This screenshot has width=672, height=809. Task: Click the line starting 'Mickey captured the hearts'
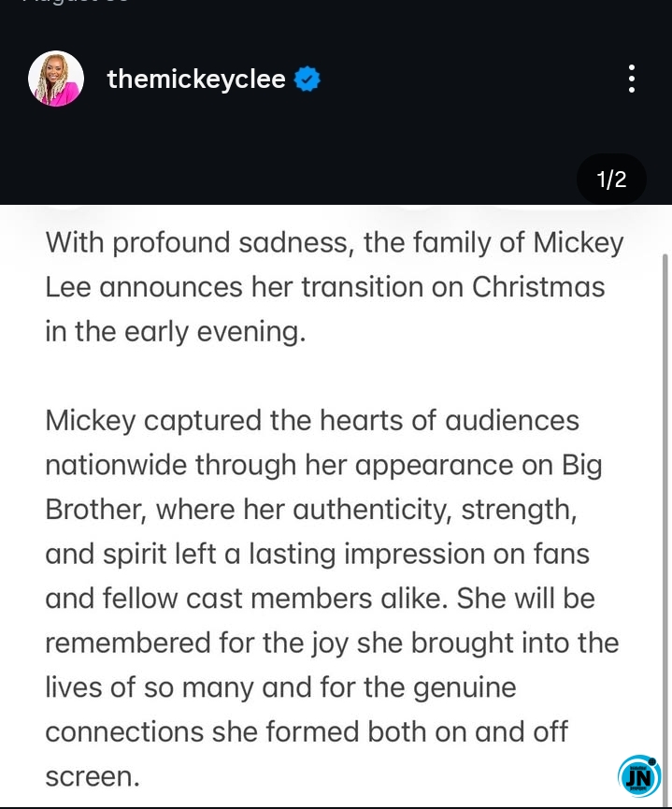tap(312, 421)
